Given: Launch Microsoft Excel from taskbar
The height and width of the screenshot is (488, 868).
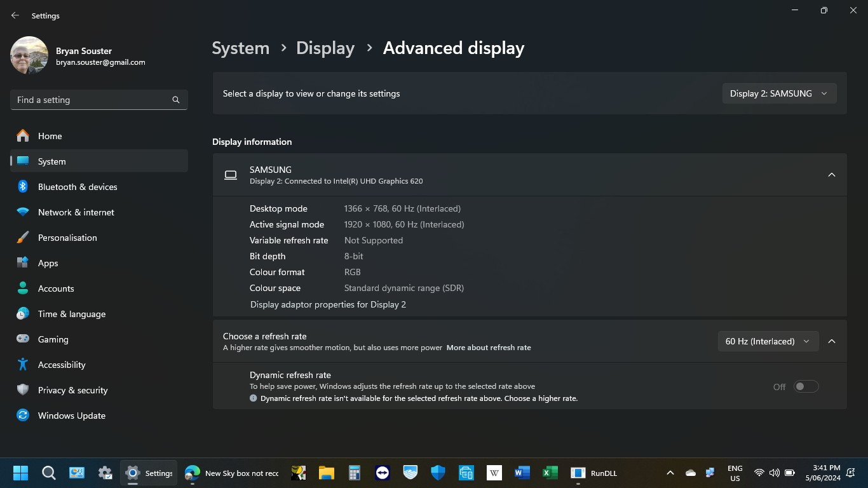Looking at the screenshot, I should tap(550, 473).
